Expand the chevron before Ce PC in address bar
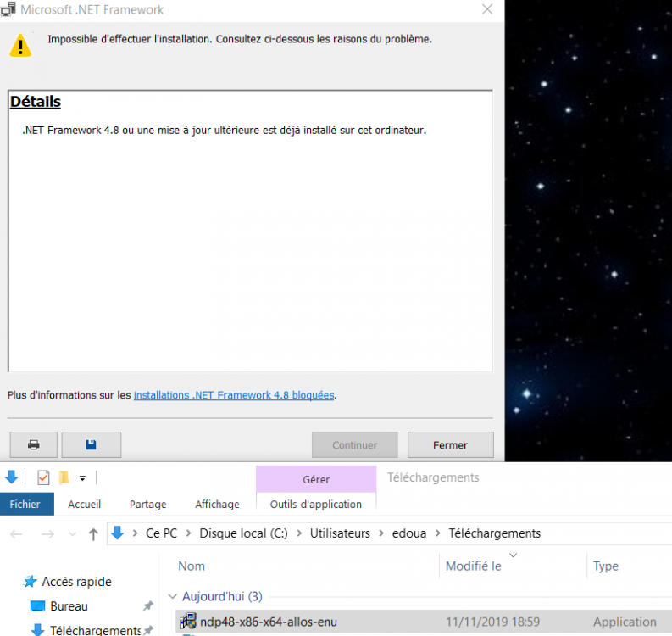The image size is (672, 636). click(135, 533)
